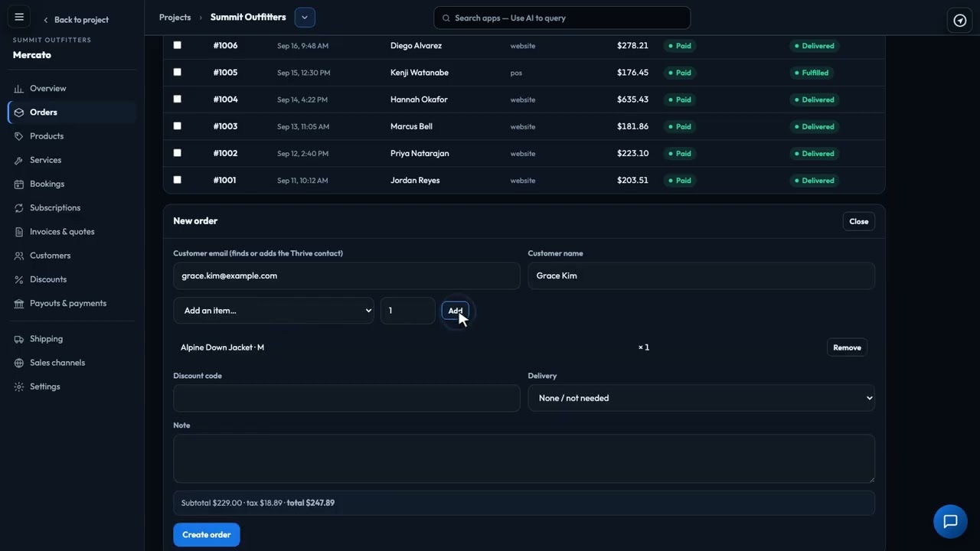This screenshot has width=980, height=551.
Task: Click the Add item button
Action: [x=456, y=311]
